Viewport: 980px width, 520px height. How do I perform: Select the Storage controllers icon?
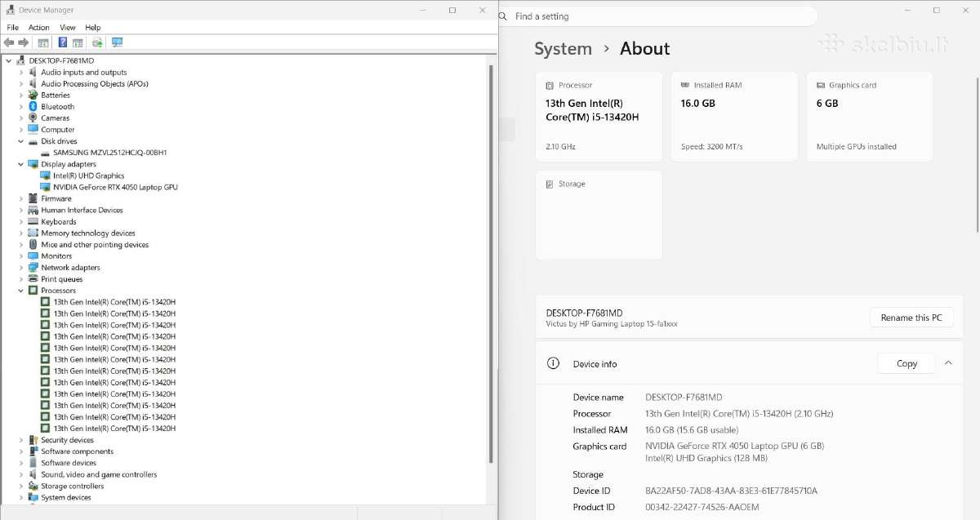[x=33, y=486]
